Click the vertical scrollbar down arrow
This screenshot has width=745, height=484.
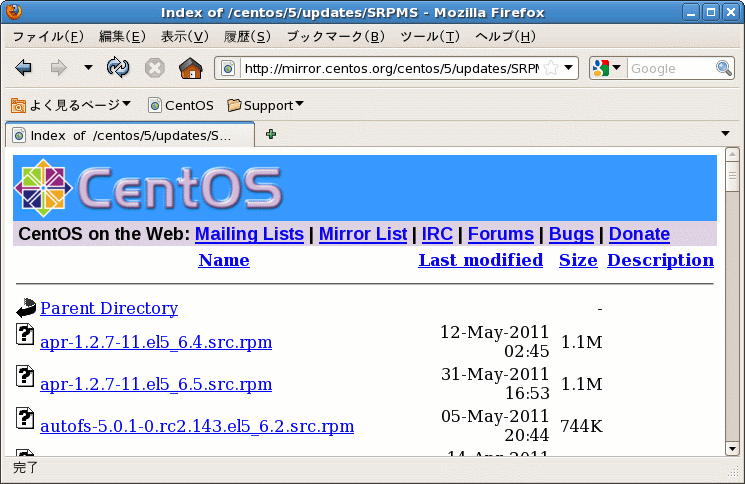pos(732,449)
